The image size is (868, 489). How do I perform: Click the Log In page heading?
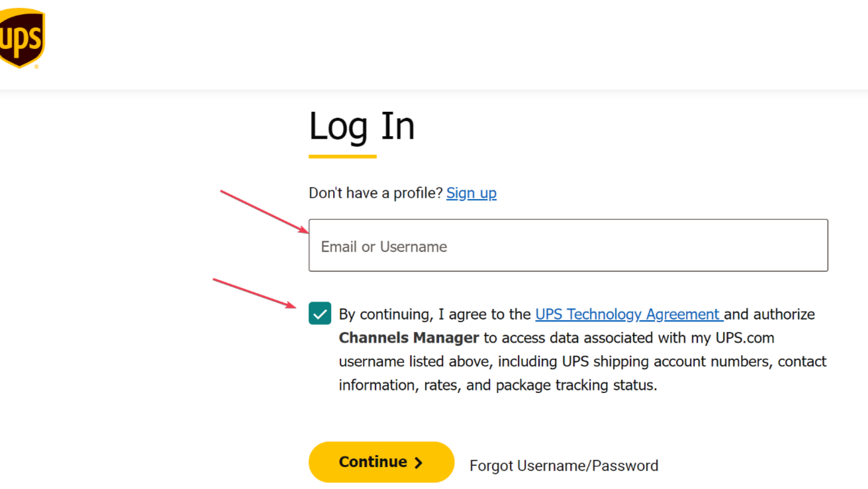362,127
